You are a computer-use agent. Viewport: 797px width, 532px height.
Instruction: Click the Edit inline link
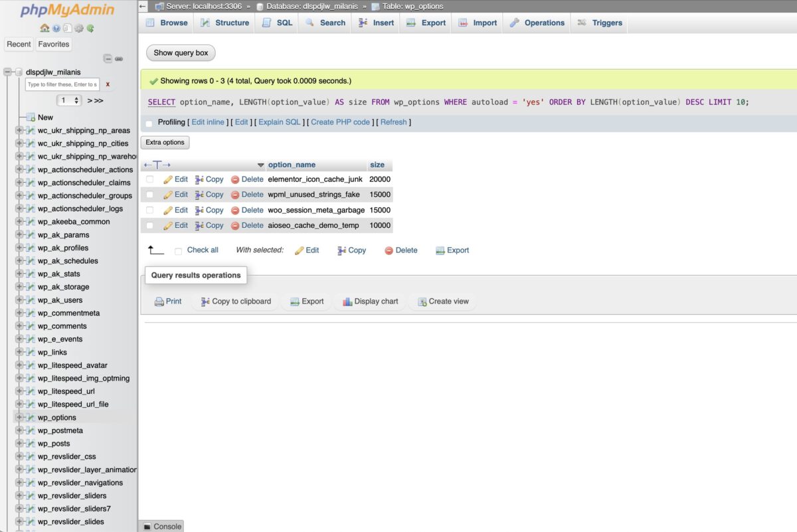208,122
